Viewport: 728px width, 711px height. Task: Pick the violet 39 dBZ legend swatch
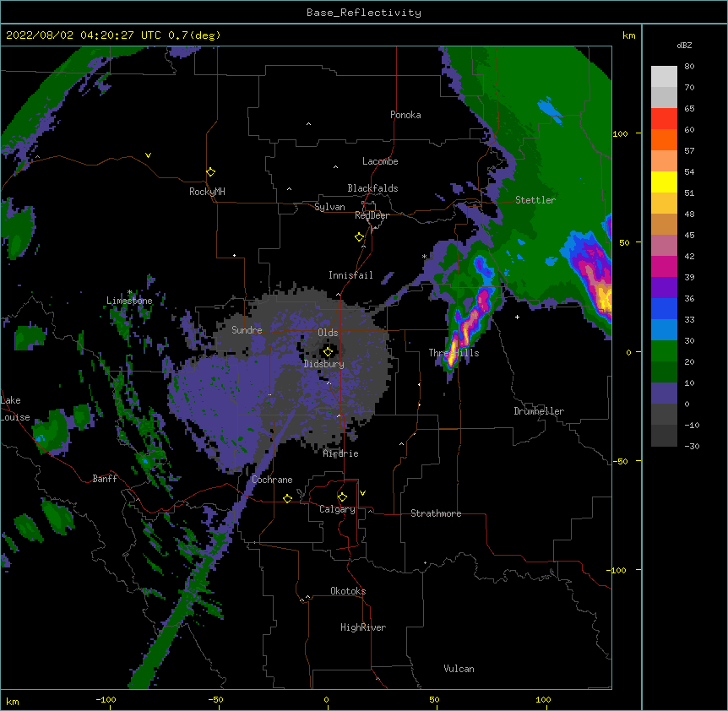[664, 288]
